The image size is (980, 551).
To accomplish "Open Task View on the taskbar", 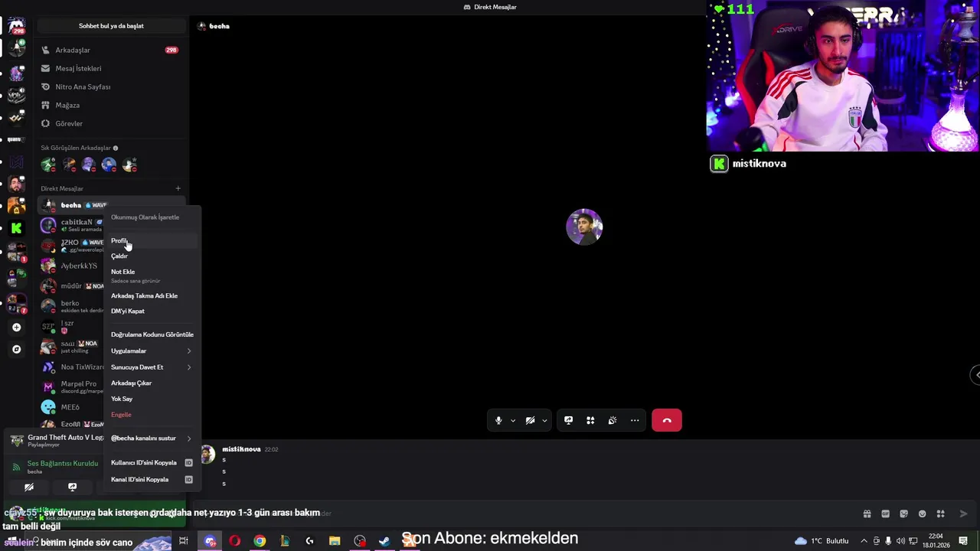I will tap(184, 541).
